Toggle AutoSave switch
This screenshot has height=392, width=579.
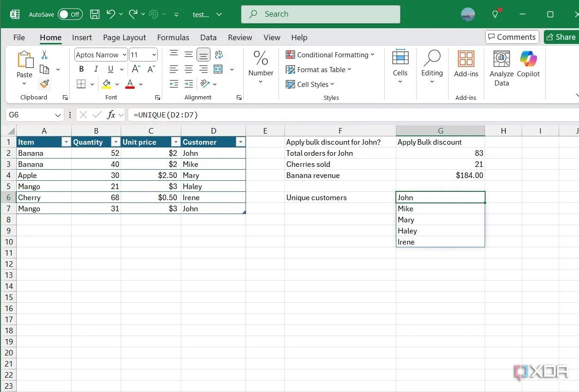point(70,14)
